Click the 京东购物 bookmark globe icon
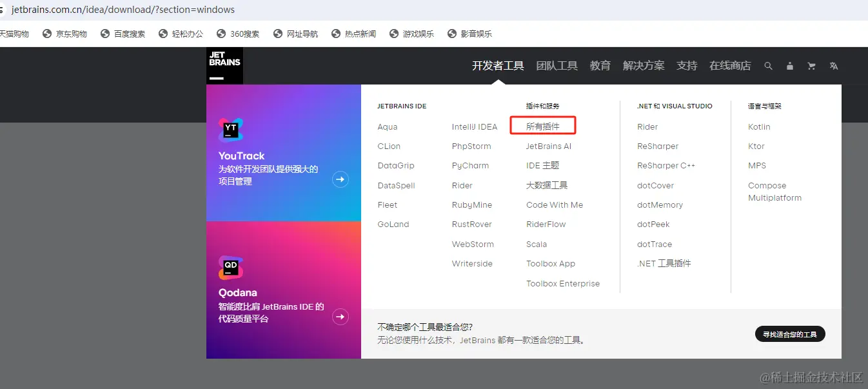This screenshot has width=868, height=389. (x=47, y=34)
